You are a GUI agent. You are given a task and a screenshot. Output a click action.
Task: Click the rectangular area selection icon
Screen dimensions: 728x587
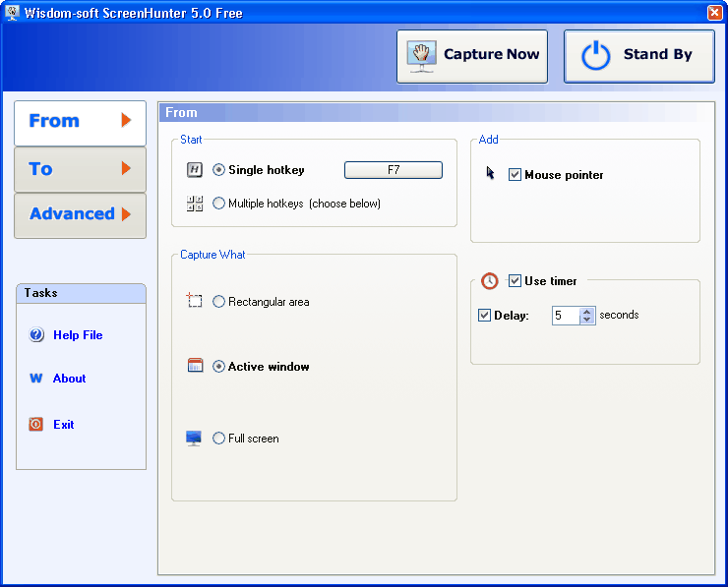pyautogui.click(x=195, y=302)
